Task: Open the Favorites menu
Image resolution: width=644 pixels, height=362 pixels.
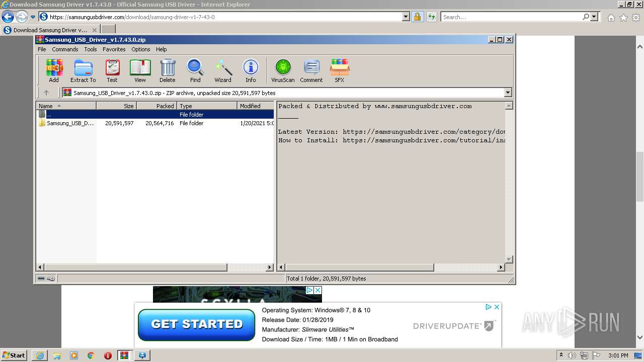Action: tap(114, 49)
